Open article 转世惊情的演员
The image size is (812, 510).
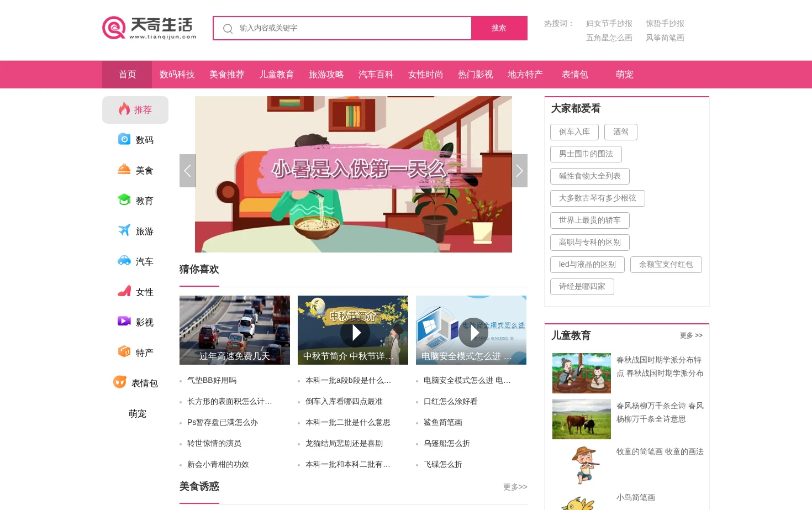[x=214, y=443]
